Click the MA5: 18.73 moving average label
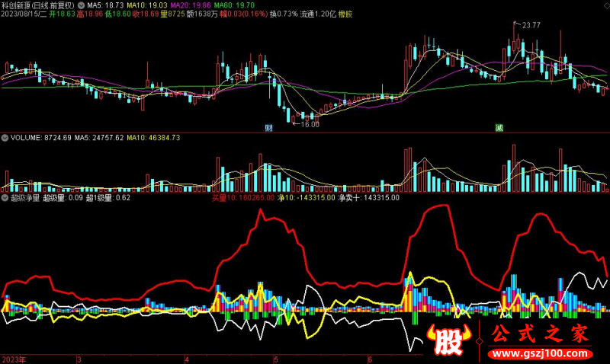Viewport: 610px width, 364px height. 105,5
